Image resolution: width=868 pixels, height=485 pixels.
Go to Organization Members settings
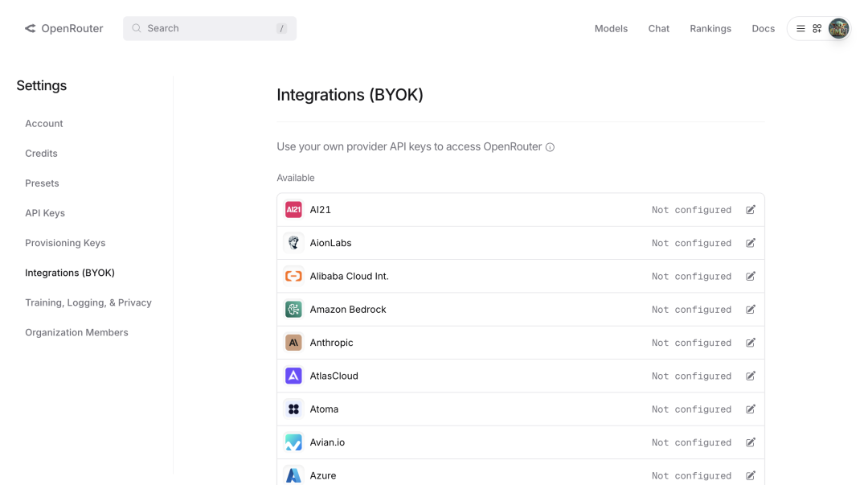pyautogui.click(x=76, y=332)
